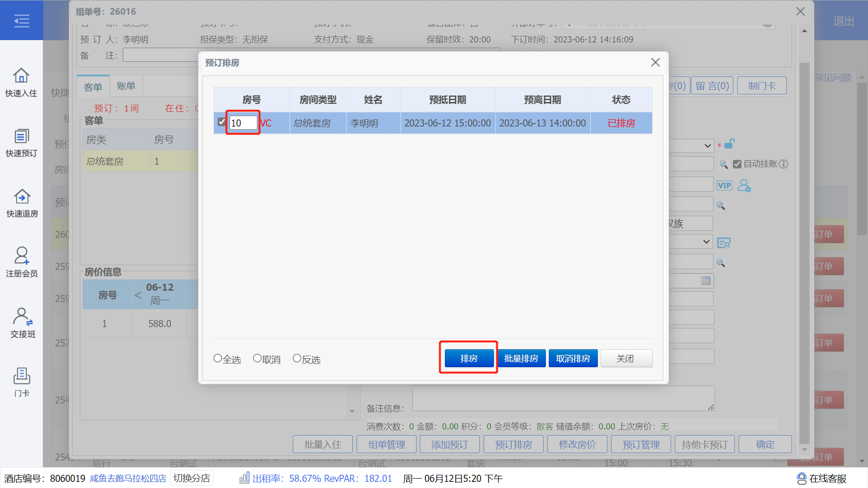Click the 组单管理 button
868x488 pixels.
point(386,444)
